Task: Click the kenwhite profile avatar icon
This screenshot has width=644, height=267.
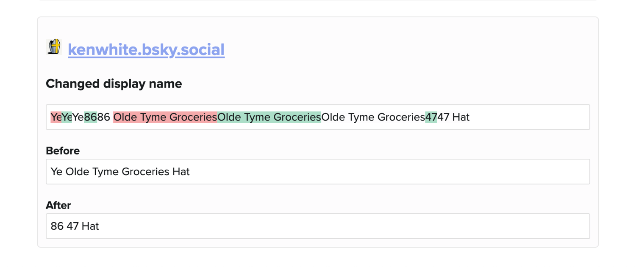Action: coord(54,47)
